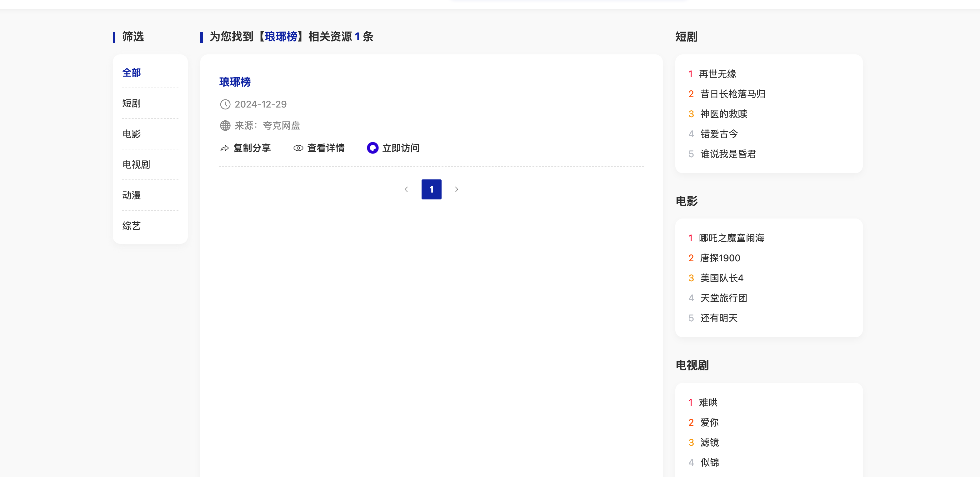Open 还有明天 movie entry
This screenshot has width=980, height=477.
[x=719, y=319]
